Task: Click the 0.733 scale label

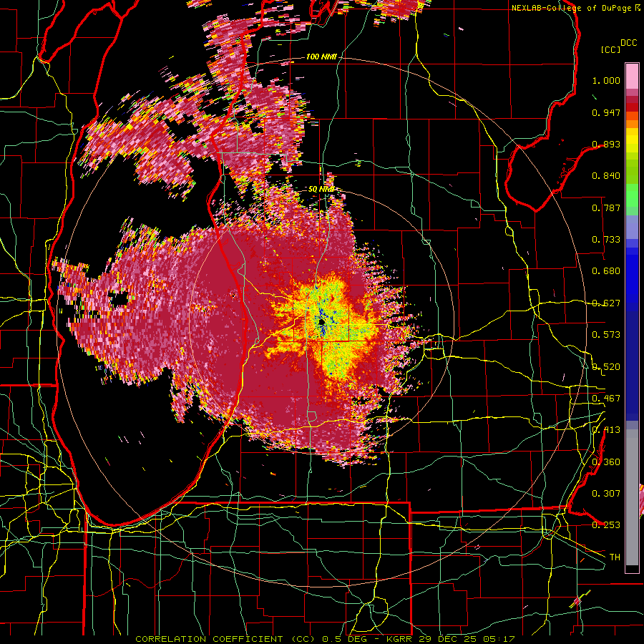Action: (606, 240)
